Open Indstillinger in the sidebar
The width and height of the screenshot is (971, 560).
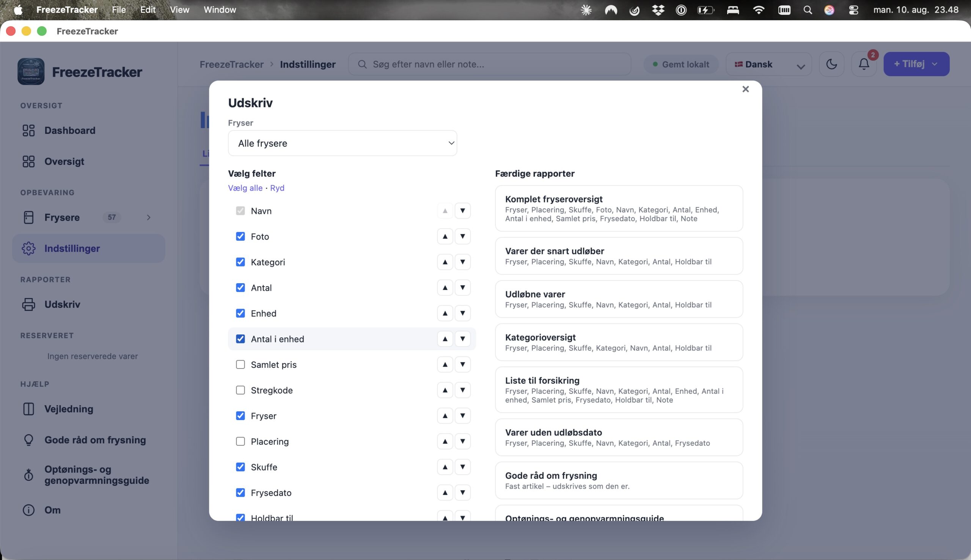pos(88,248)
